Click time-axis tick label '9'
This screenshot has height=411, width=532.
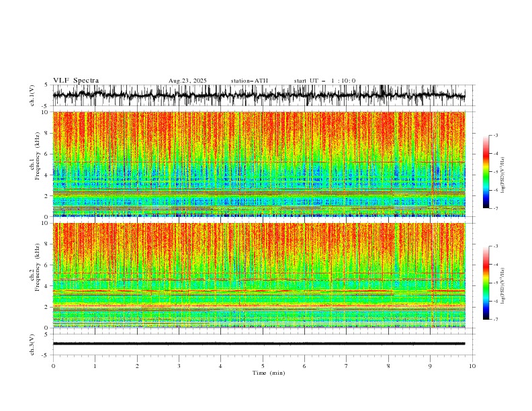(430, 366)
